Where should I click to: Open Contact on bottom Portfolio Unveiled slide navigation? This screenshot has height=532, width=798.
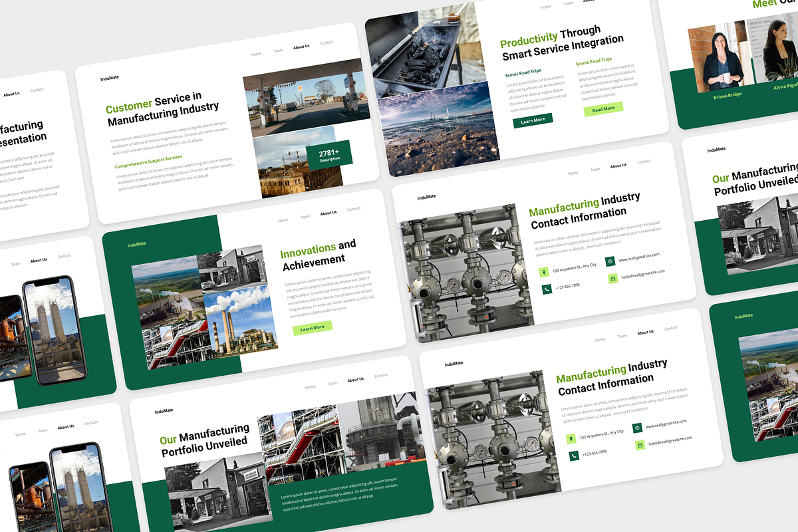pyautogui.click(x=381, y=375)
